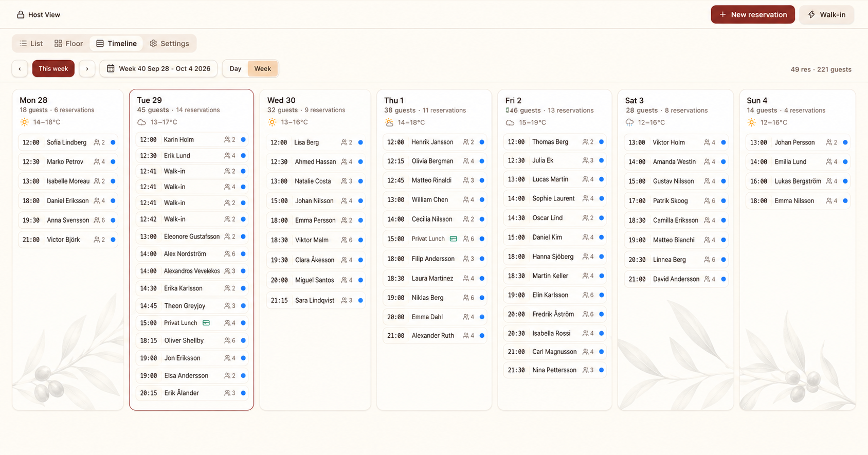
Task: Click the sunny weather icon on Mon 28
Action: (24, 122)
